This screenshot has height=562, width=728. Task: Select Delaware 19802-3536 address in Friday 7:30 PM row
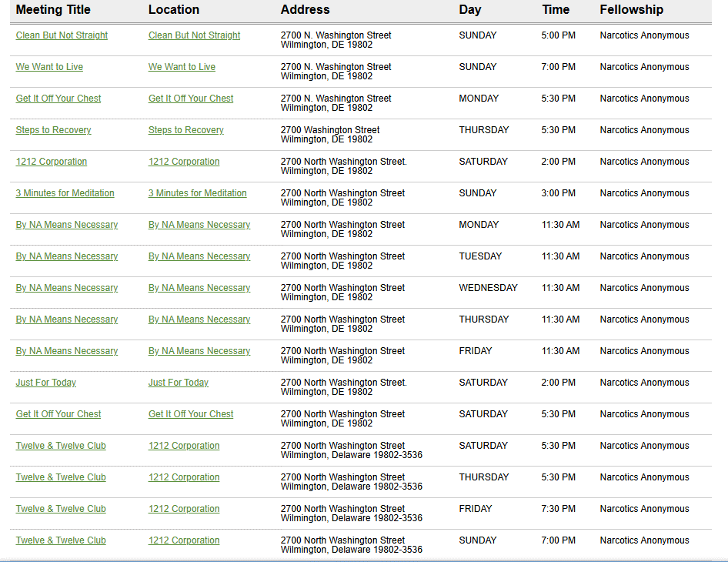point(352,513)
